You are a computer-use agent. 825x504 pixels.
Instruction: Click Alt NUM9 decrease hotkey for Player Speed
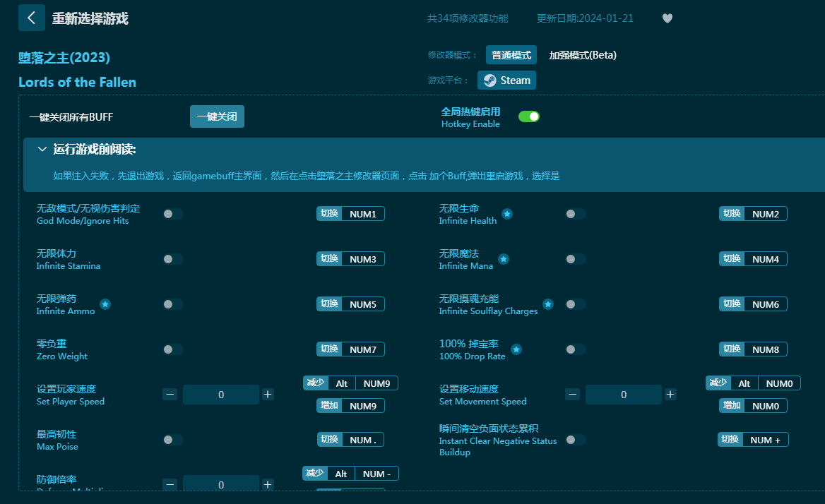point(350,383)
